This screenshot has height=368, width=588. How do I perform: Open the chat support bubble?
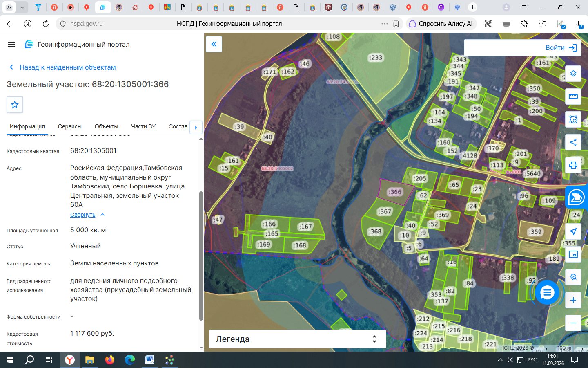pos(547,292)
